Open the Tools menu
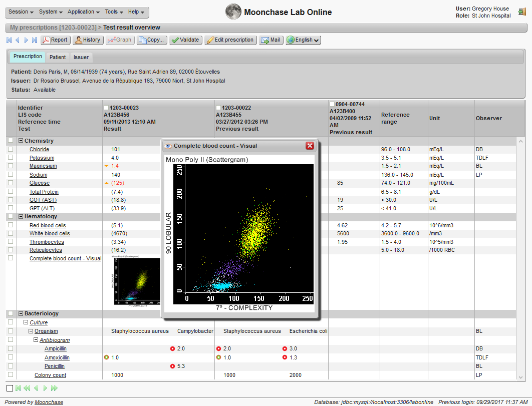Viewport: 532px width, 406px height. click(114, 12)
